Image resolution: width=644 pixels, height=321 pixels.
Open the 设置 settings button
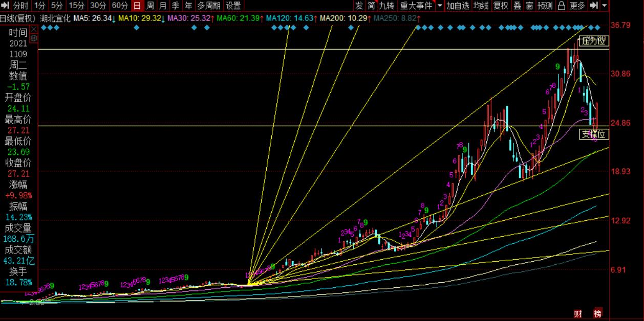[x=233, y=6]
